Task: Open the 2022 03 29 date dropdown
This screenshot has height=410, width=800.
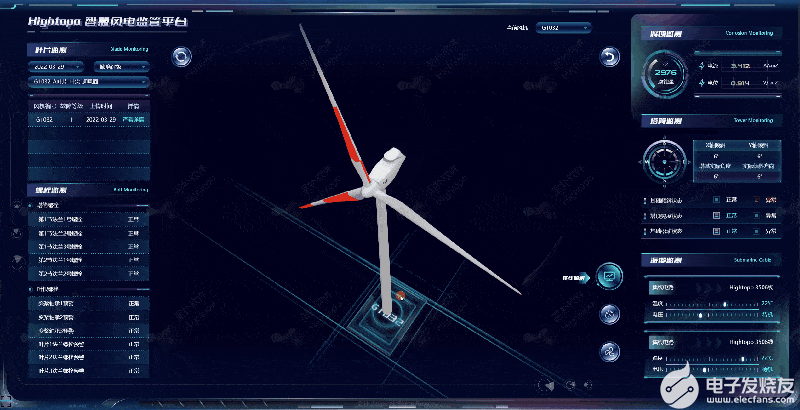Action: tap(57, 67)
